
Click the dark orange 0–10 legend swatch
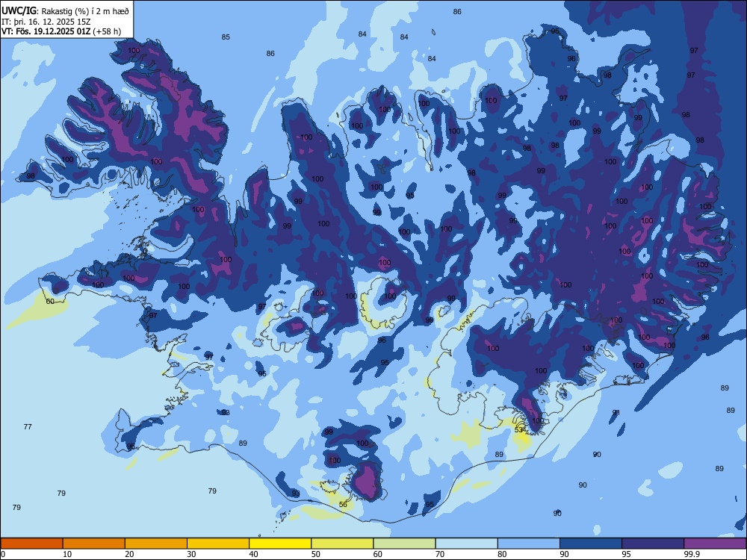tap(31, 544)
